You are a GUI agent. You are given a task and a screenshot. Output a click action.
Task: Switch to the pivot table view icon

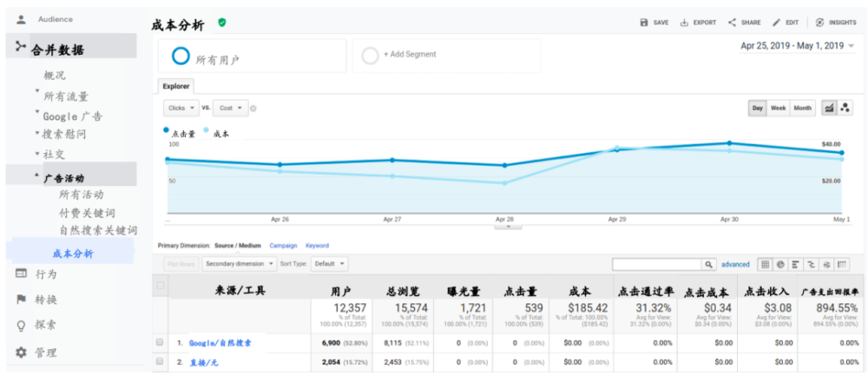(x=843, y=264)
